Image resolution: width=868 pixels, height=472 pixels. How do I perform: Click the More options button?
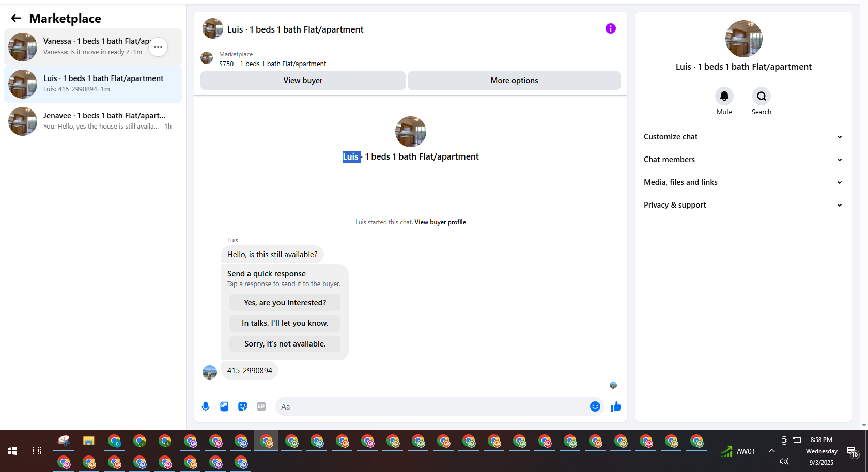514,81
